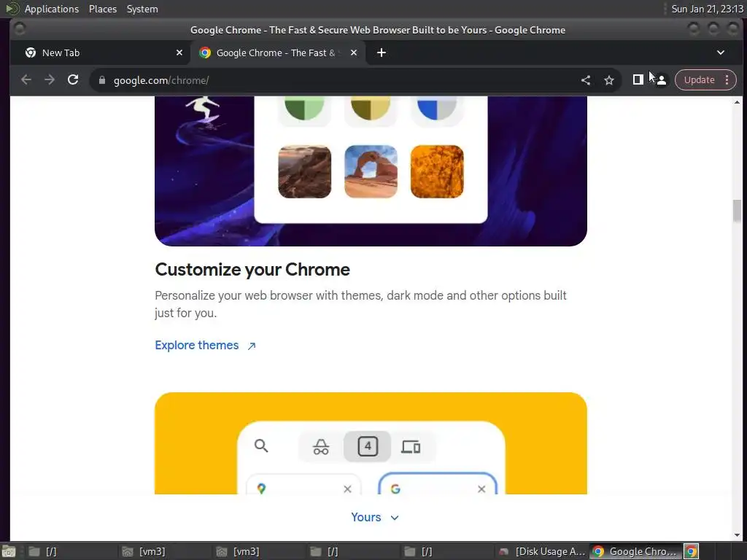Follow the Explore themes link
Screen dimensions: 747x560
tap(205, 345)
